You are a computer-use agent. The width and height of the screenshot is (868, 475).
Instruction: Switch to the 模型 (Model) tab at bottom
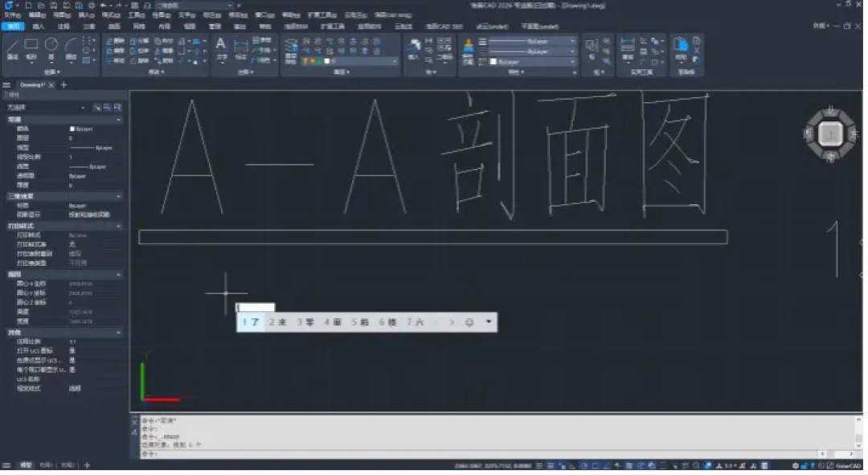[26, 465]
